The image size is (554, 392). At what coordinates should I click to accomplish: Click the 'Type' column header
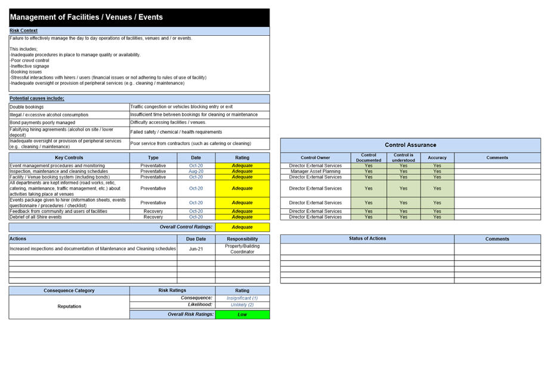point(153,158)
